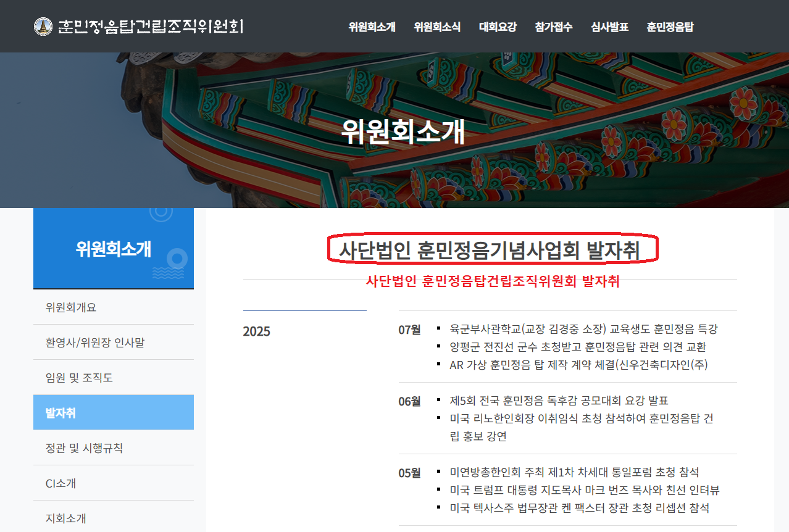The height and width of the screenshot is (532, 789).
Task: Open 정관 및 시행규칙 sidebar page
Action: point(114,447)
